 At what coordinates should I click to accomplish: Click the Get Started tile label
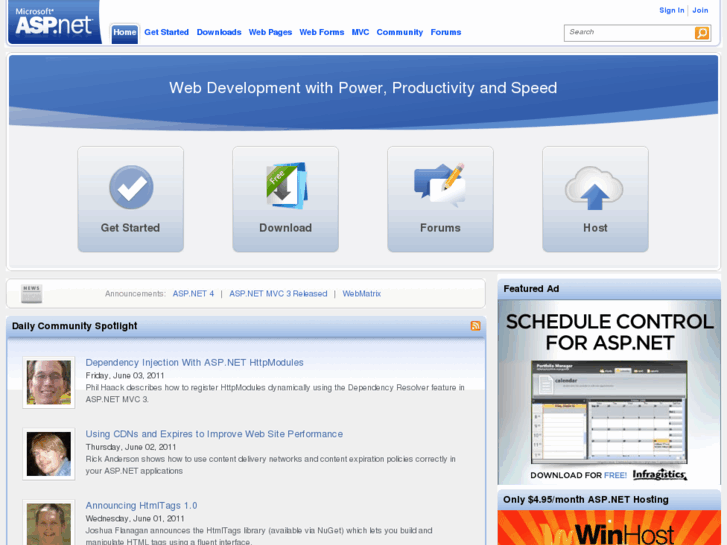click(130, 228)
